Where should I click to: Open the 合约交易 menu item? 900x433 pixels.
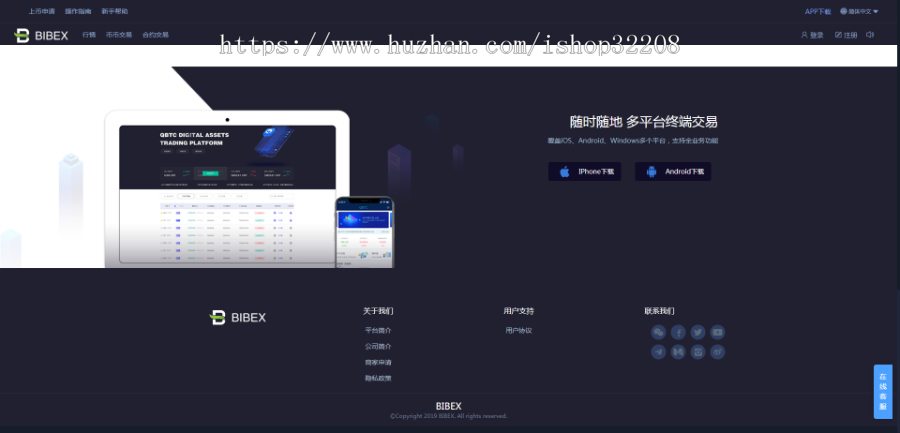point(156,35)
